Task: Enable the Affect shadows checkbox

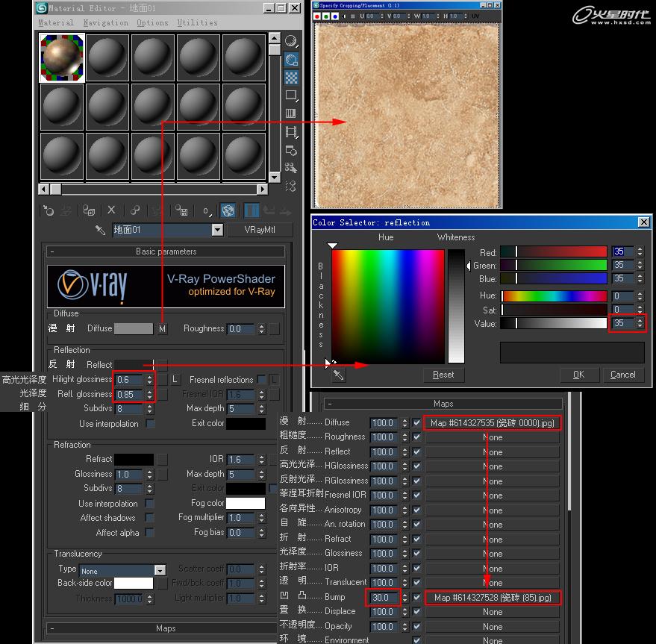Action: [149, 518]
